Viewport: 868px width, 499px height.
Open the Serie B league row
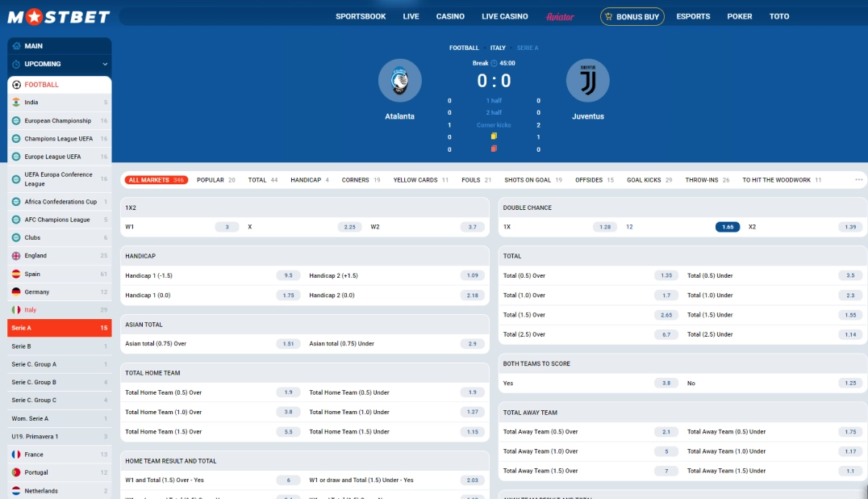[59, 346]
